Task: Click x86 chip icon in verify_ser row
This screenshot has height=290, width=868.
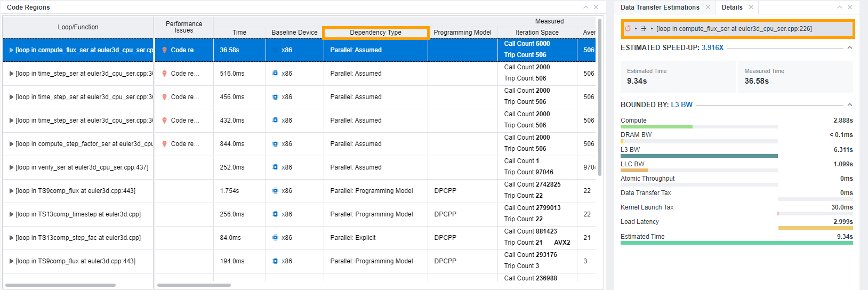Action: (x=275, y=167)
